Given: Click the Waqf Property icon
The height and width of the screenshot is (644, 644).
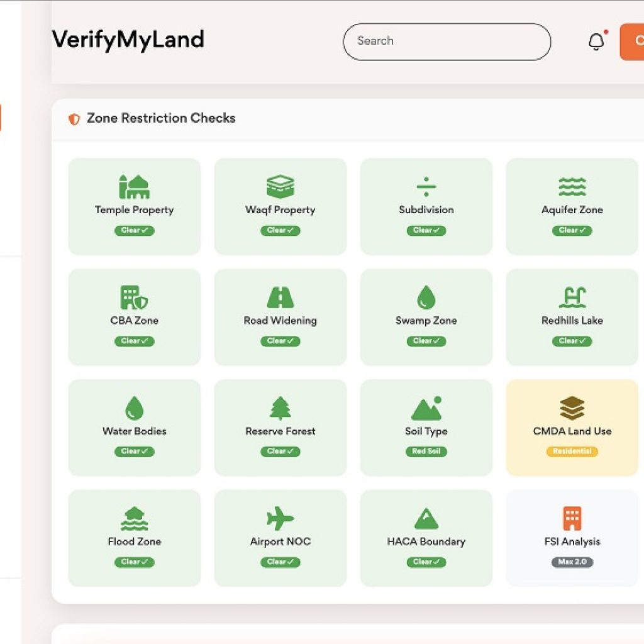Looking at the screenshot, I should coord(280,187).
